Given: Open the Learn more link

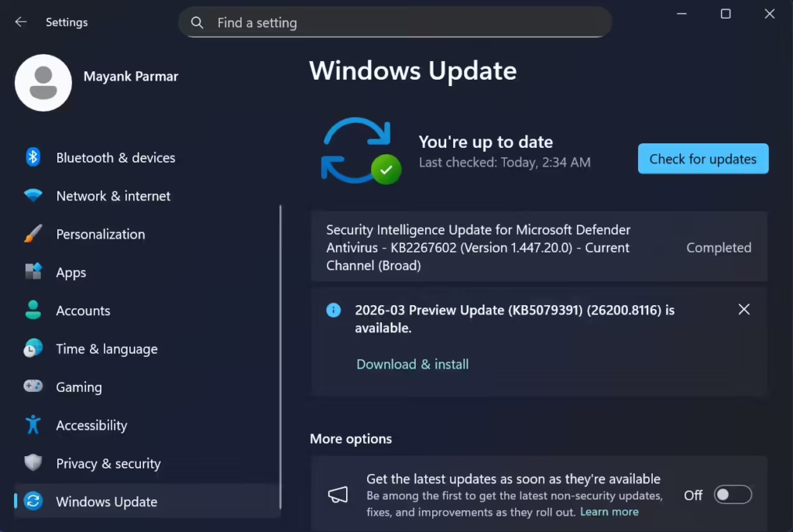Looking at the screenshot, I should pyautogui.click(x=609, y=511).
